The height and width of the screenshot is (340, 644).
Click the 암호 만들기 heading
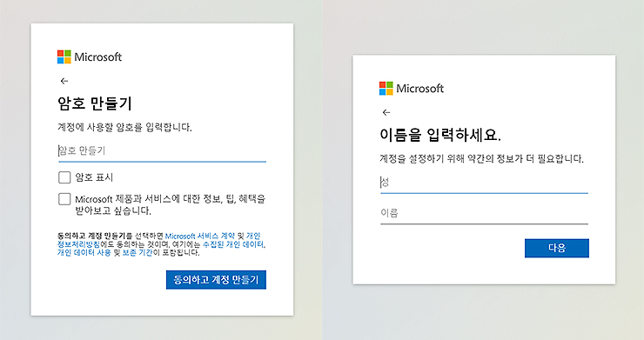click(95, 103)
